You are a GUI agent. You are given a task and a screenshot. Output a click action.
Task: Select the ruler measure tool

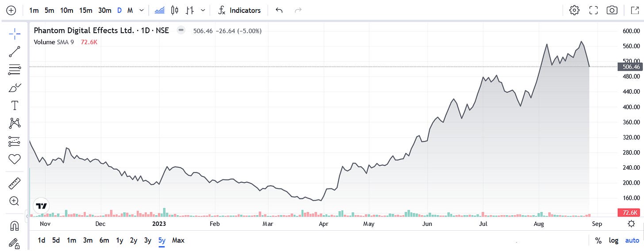[x=15, y=183]
